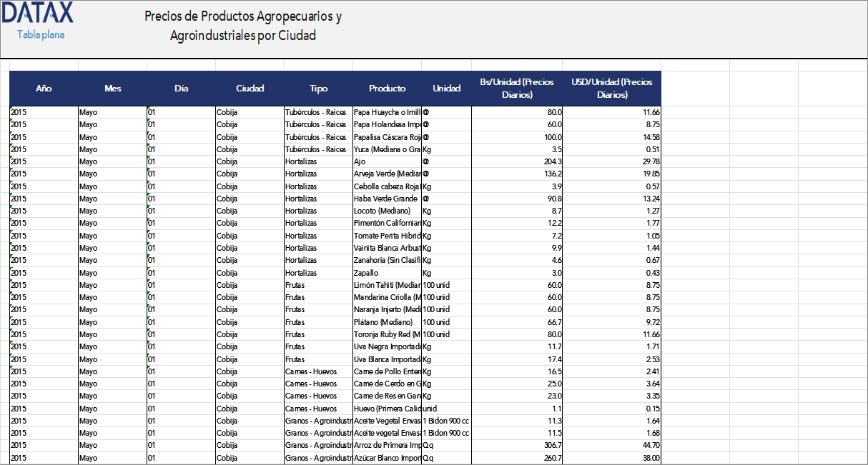Click the Producto column header

tap(387, 88)
